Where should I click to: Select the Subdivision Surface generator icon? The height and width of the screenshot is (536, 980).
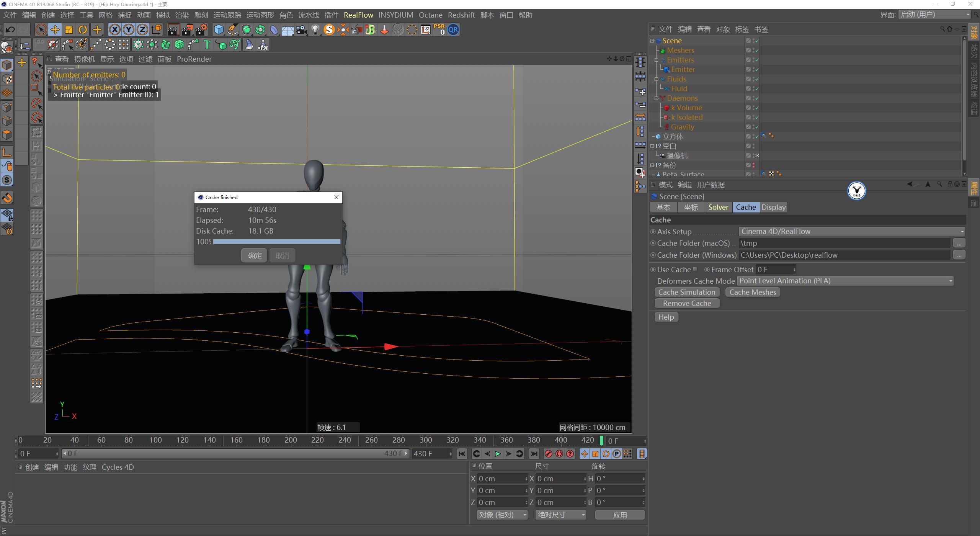247,29
